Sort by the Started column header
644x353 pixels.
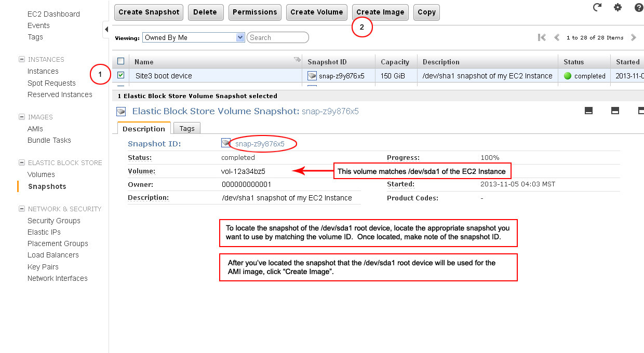(627, 62)
